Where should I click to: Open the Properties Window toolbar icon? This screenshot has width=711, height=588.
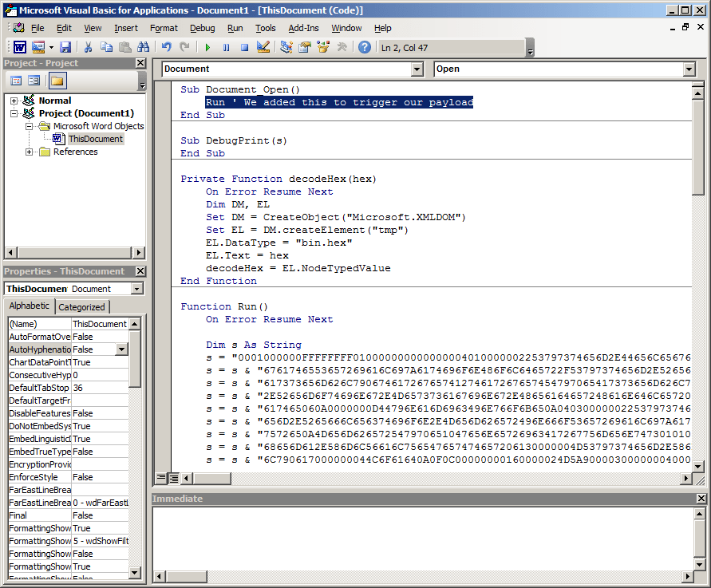305,47
